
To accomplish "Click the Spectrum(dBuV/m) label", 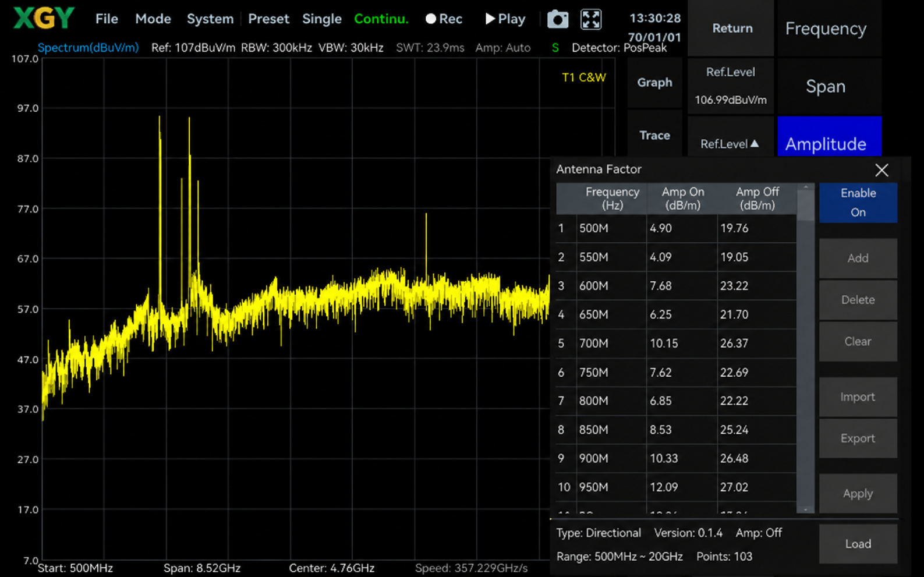I will (x=88, y=48).
